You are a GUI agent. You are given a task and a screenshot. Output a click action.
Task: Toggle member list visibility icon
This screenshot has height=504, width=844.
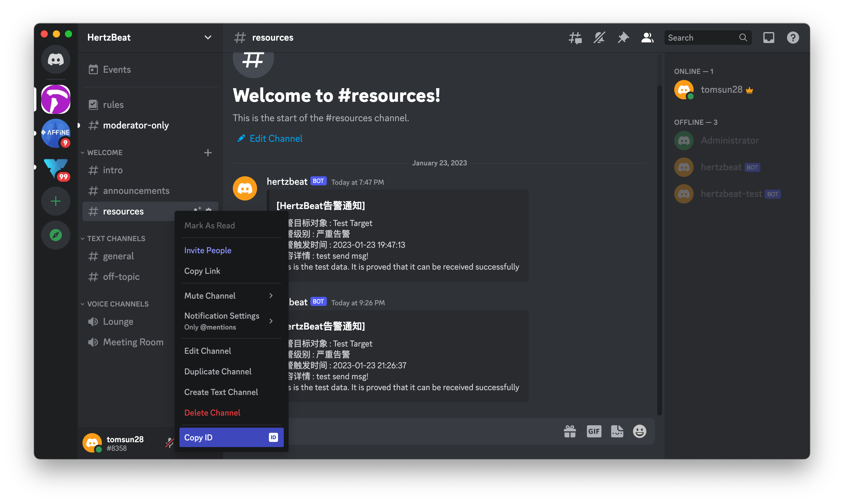coord(647,38)
